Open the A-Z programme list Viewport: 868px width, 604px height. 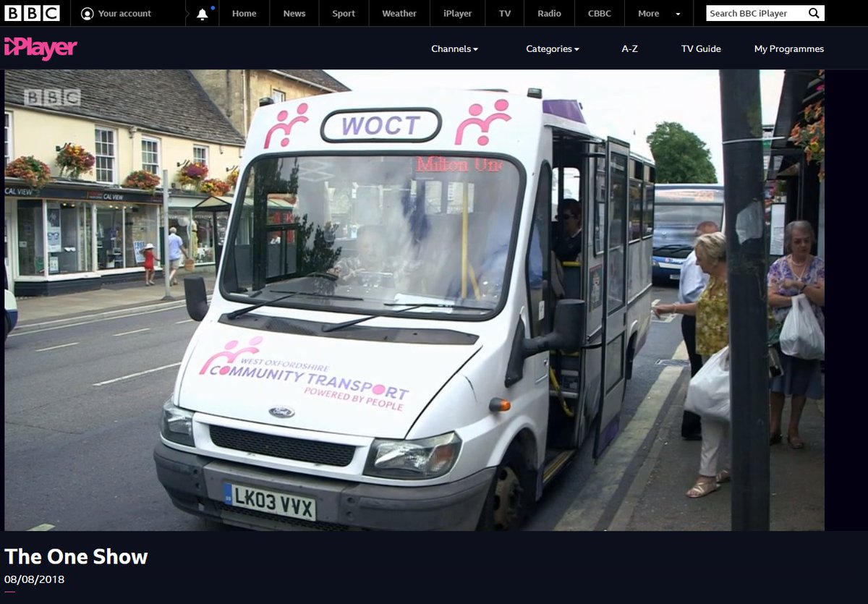click(x=630, y=49)
